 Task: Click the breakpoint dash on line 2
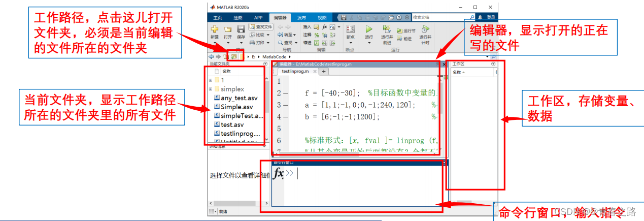286,93
